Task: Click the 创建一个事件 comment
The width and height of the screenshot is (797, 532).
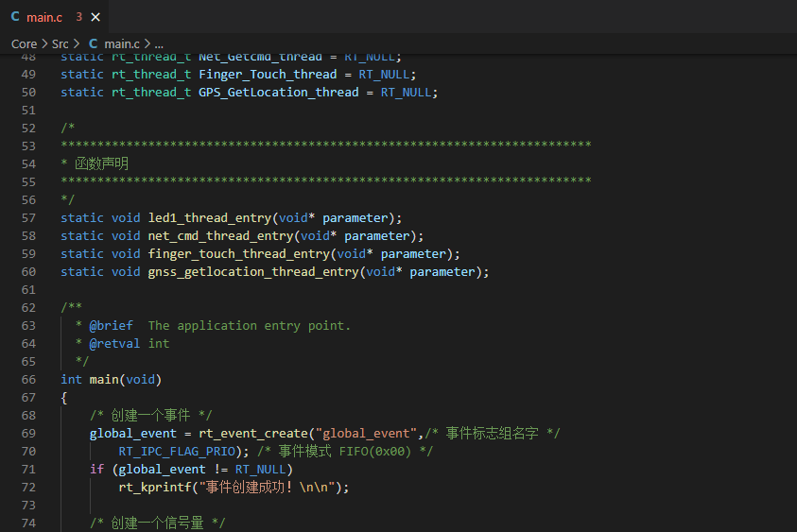Action: click(150, 416)
